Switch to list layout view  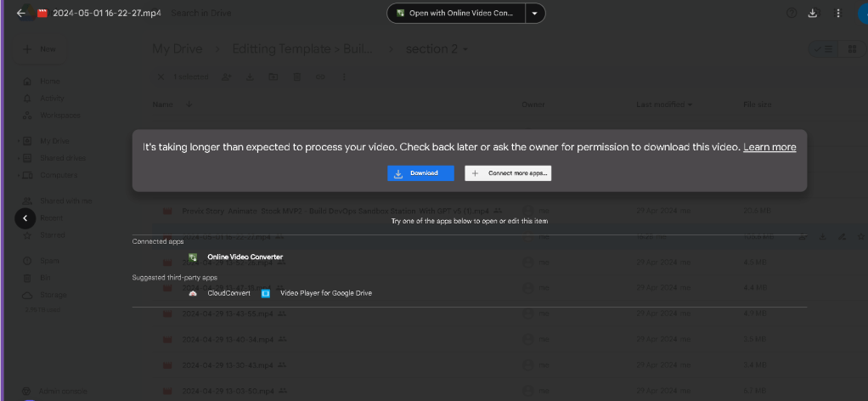pyautogui.click(x=825, y=49)
